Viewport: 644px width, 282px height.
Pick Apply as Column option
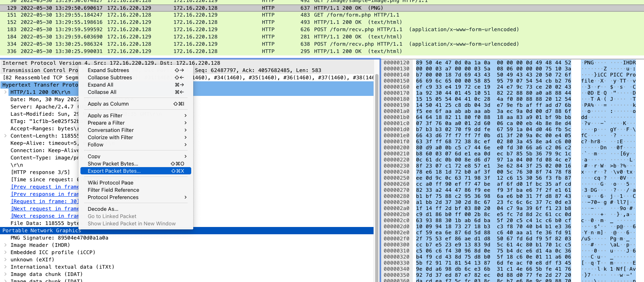click(108, 104)
